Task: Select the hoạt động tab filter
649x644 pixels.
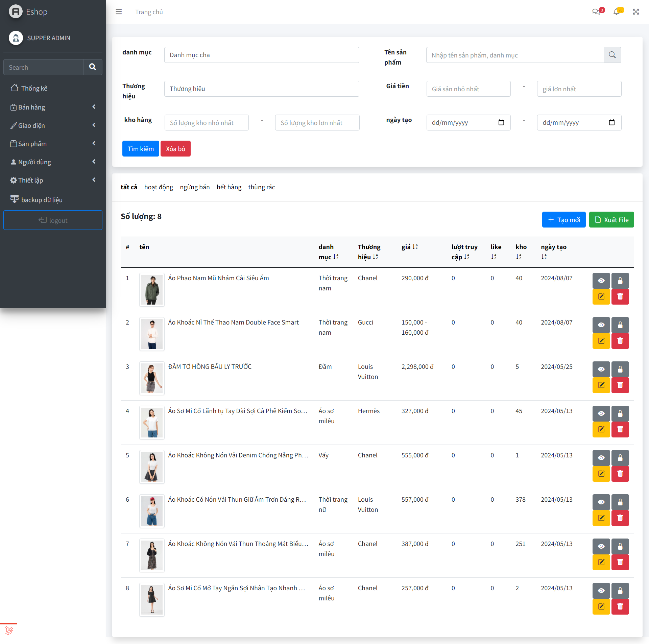Action: point(159,187)
